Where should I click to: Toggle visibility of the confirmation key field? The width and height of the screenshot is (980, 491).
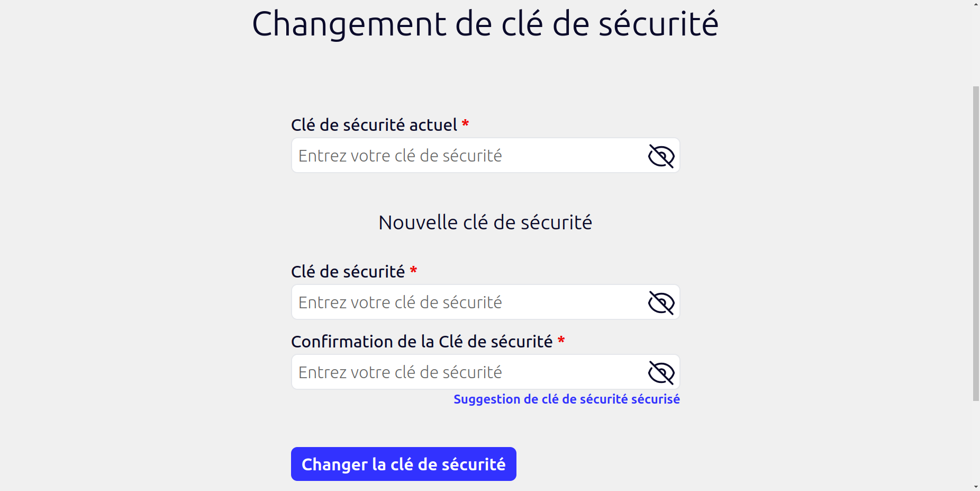[x=660, y=372]
